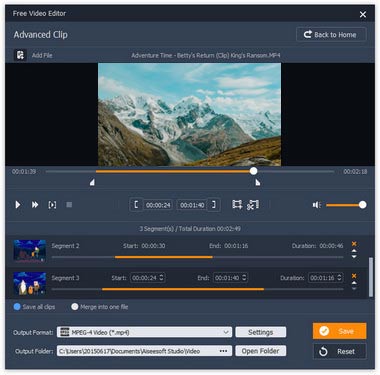Click Segment 3 End time stepper
This screenshot has width=380, height=375.
point(244,277)
